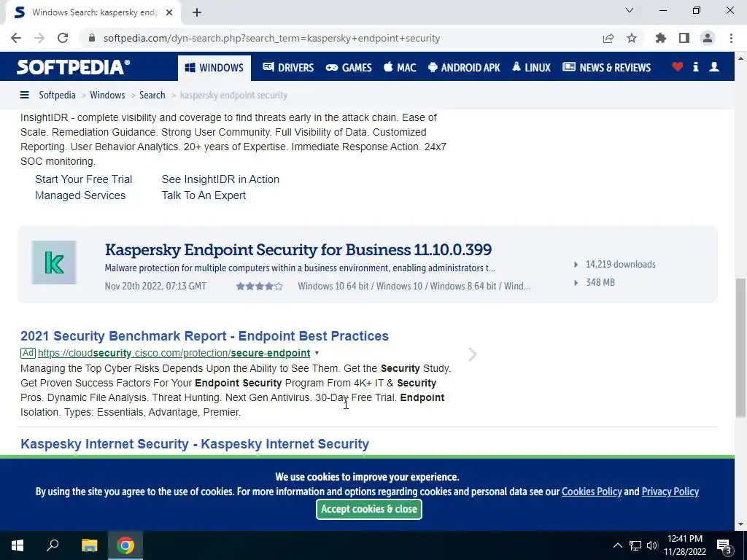This screenshot has height=560, width=747.
Task: Close the Windows Search tab
Action: pyautogui.click(x=169, y=12)
